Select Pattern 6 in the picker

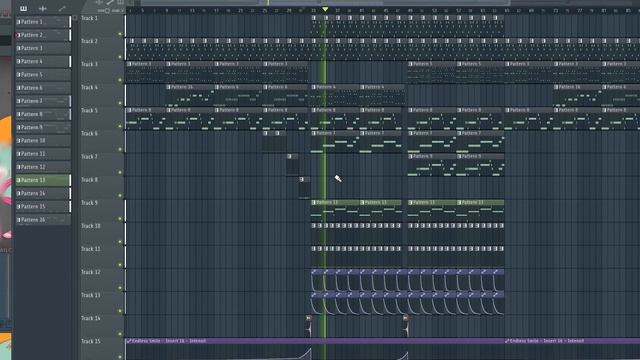point(43,88)
